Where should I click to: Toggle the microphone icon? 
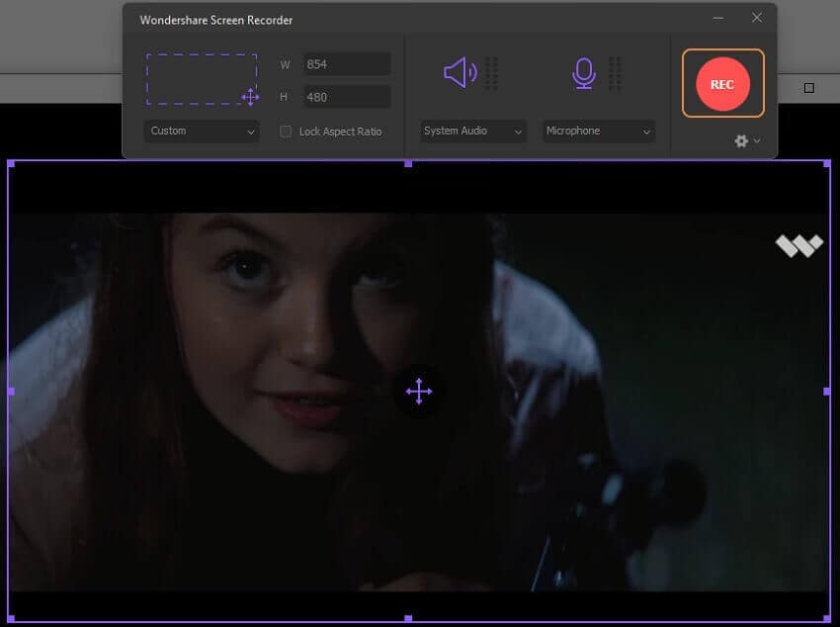tap(583, 73)
